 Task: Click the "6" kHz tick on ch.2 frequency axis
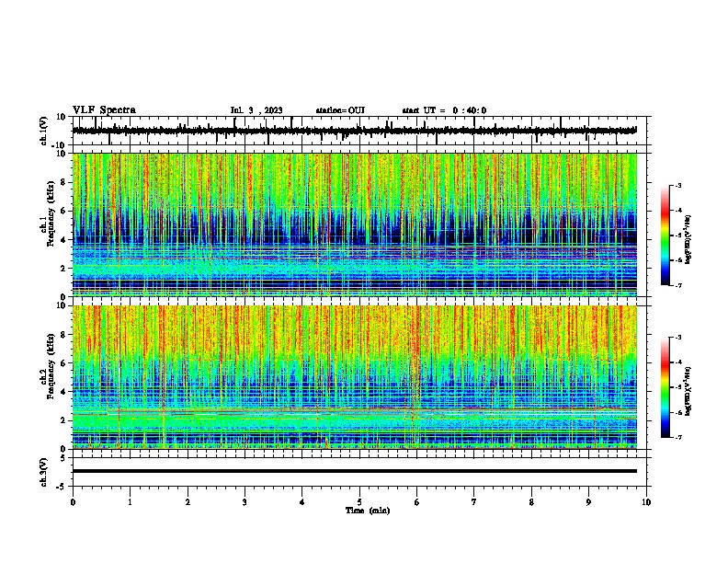[x=64, y=363]
